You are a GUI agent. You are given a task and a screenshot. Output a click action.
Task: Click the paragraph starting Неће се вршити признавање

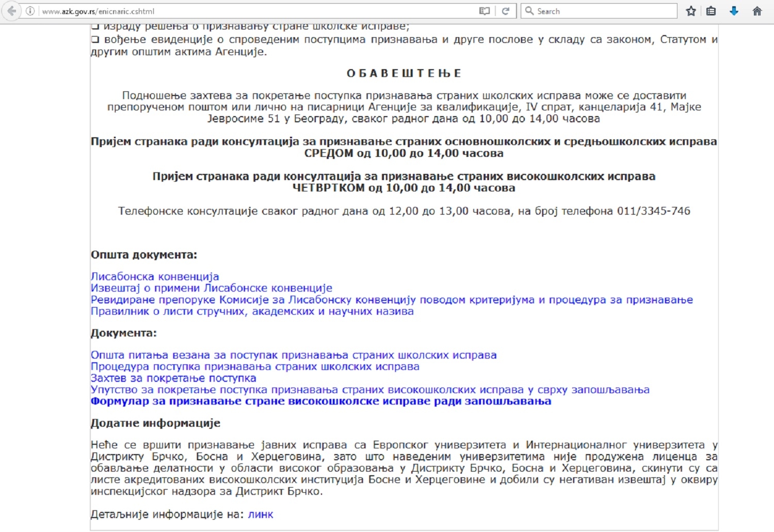click(404, 468)
